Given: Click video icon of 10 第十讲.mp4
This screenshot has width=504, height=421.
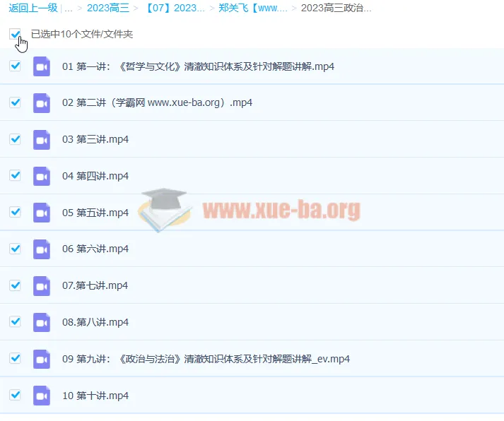Looking at the screenshot, I should (42, 396).
